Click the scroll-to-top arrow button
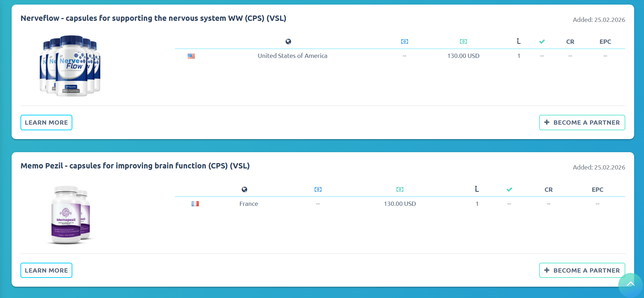The width and height of the screenshot is (644, 298). [631, 285]
